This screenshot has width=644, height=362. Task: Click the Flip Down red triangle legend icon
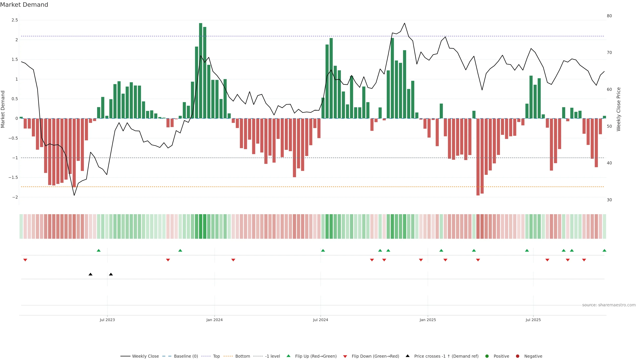click(345, 356)
